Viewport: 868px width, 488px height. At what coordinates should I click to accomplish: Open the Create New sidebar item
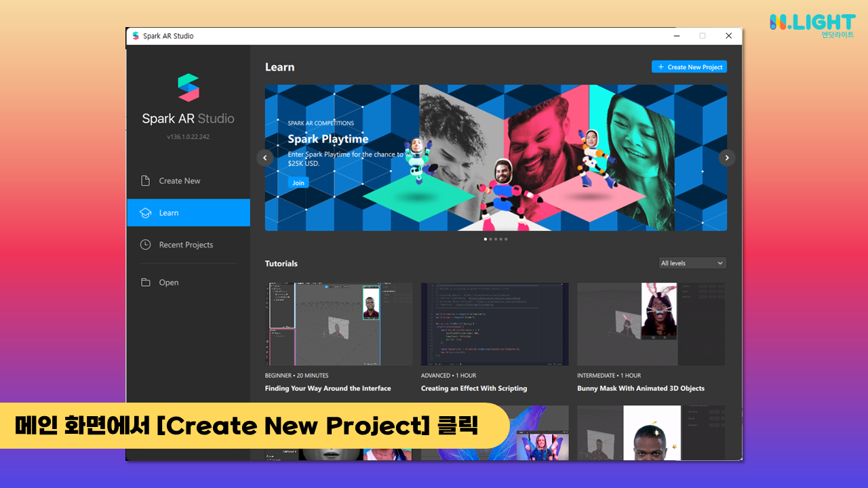[x=189, y=181]
